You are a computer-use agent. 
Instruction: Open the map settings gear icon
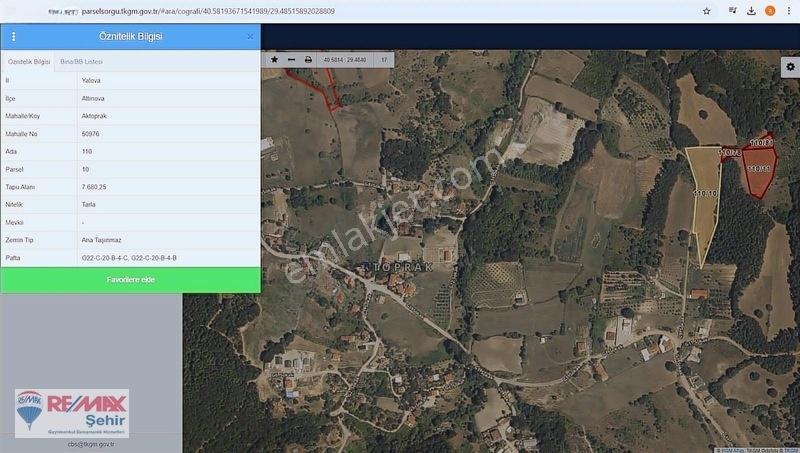tap(790, 67)
